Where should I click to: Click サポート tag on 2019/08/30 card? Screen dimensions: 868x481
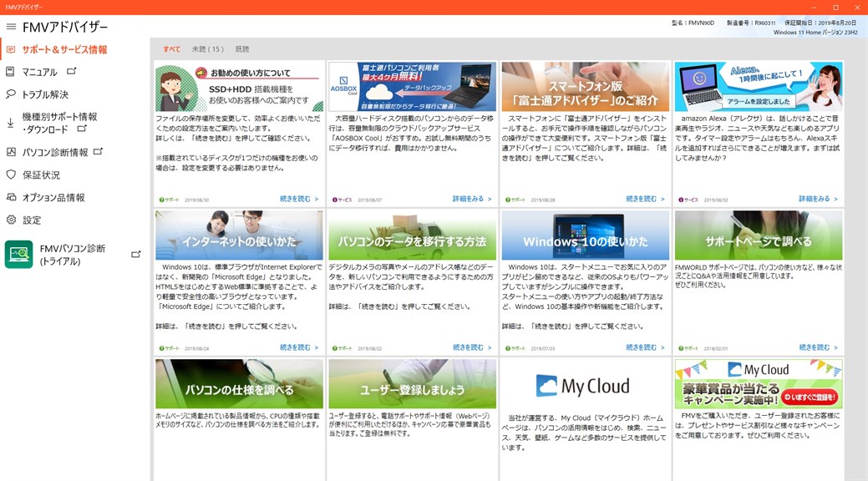170,200
